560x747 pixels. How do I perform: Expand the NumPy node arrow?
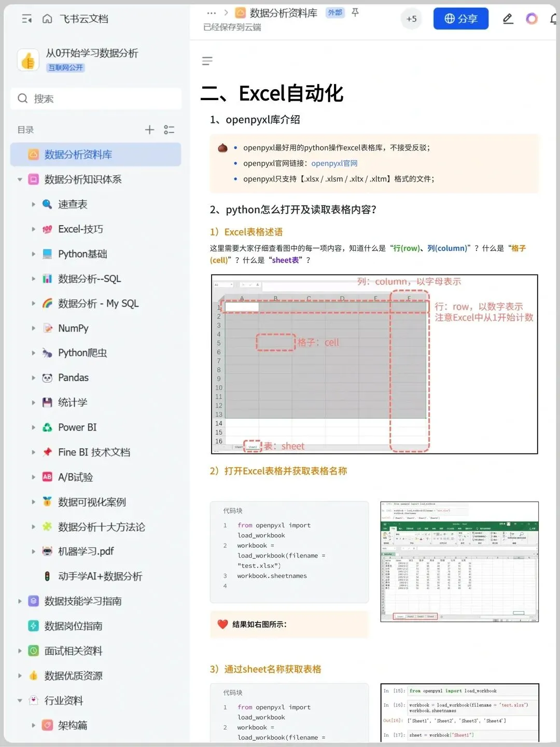(33, 328)
